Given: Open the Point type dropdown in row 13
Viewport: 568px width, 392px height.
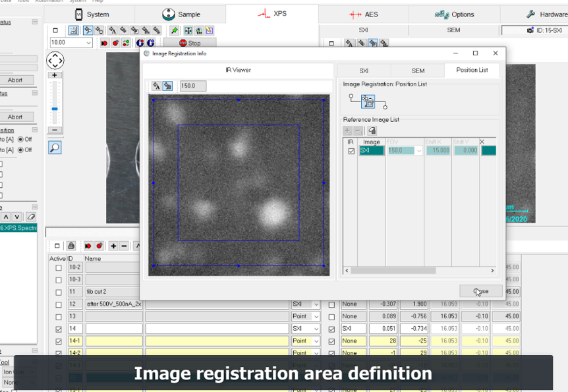Looking at the screenshot, I should click(316, 317).
